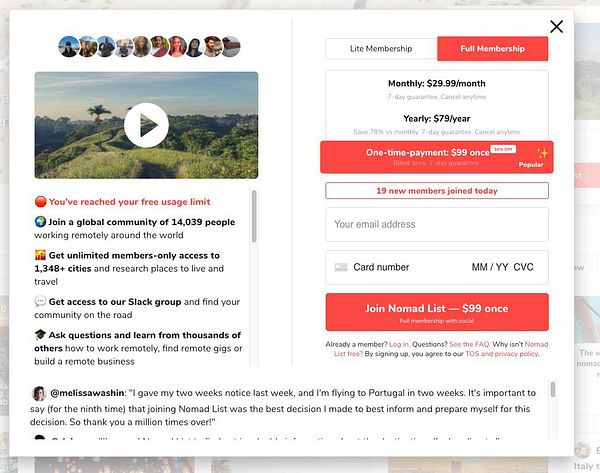This screenshot has width=600, height=473.
Task: Select the Full Membership tab
Action: 492,49
